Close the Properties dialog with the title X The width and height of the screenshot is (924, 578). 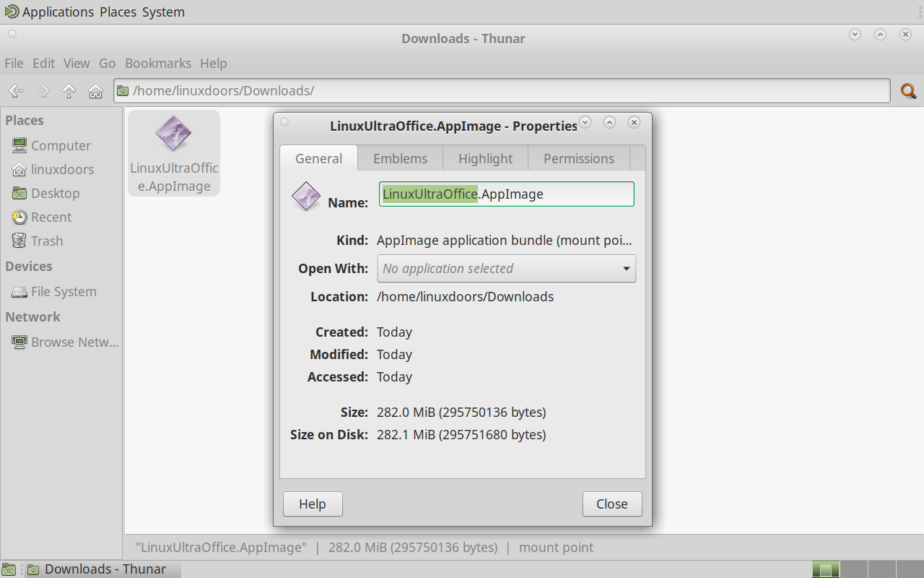(634, 122)
